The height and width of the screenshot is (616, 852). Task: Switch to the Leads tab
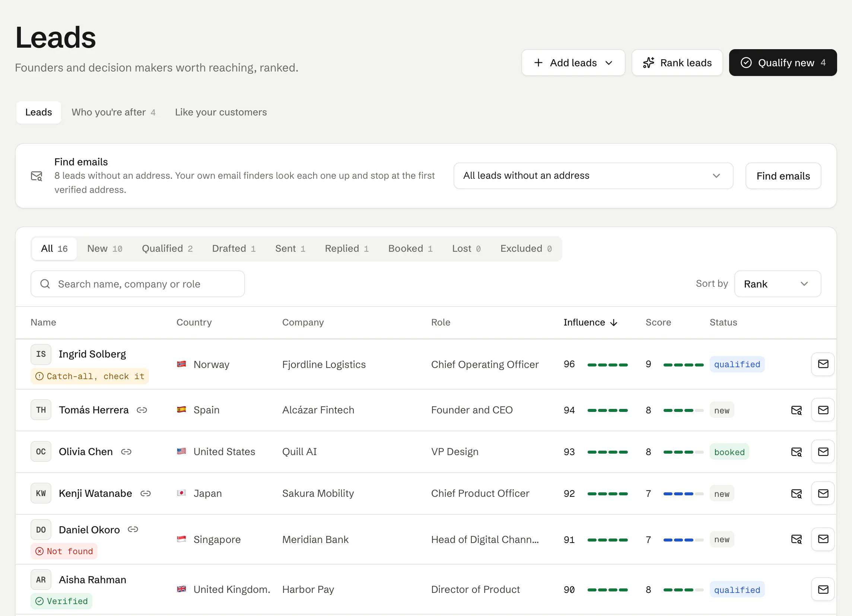[x=39, y=112]
